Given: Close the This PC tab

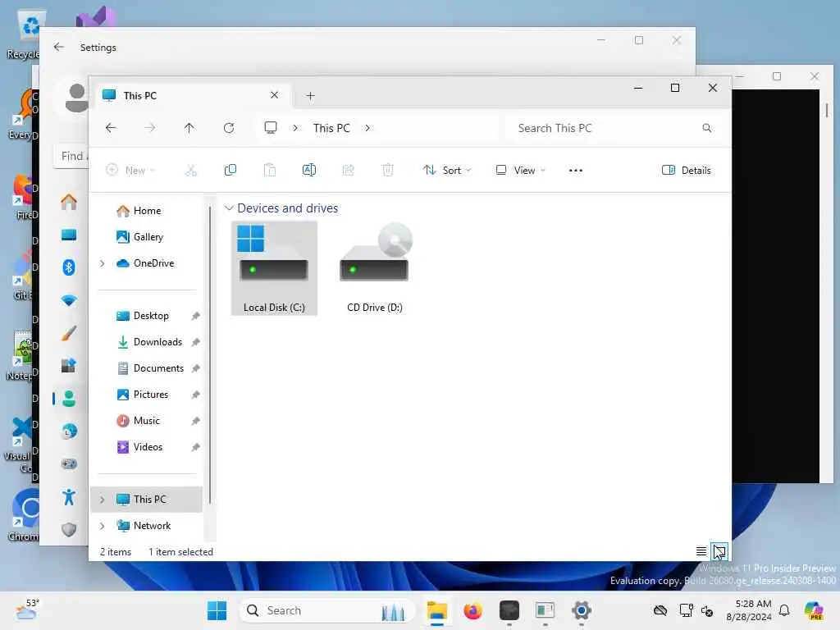Looking at the screenshot, I should (x=274, y=95).
